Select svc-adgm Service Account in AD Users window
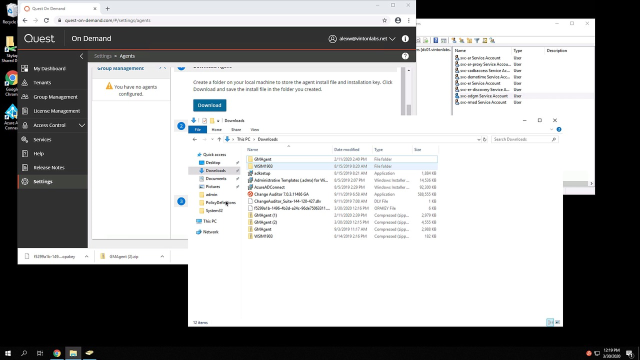The image size is (640, 360). [483, 96]
